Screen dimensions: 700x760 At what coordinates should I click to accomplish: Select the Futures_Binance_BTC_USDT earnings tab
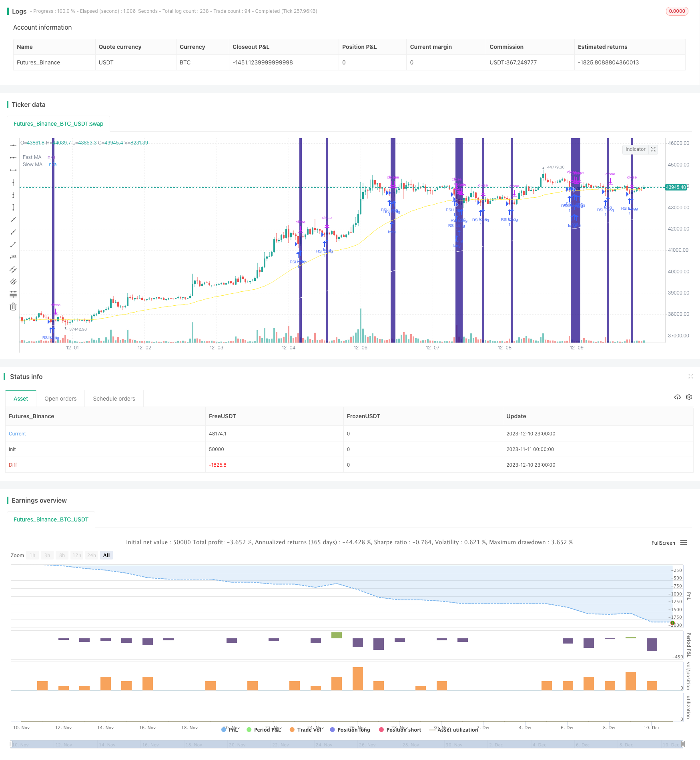coord(51,519)
